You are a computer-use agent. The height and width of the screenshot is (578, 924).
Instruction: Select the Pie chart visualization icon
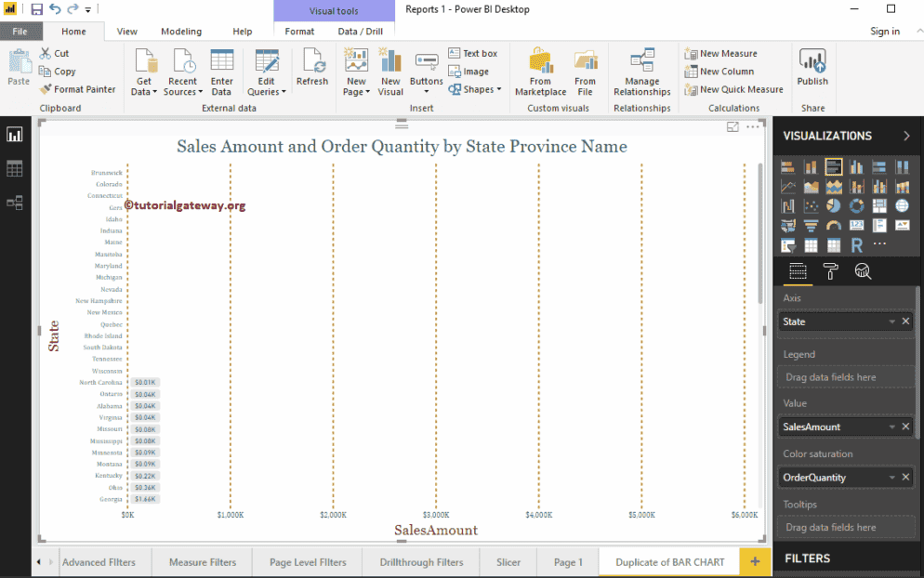(x=834, y=206)
